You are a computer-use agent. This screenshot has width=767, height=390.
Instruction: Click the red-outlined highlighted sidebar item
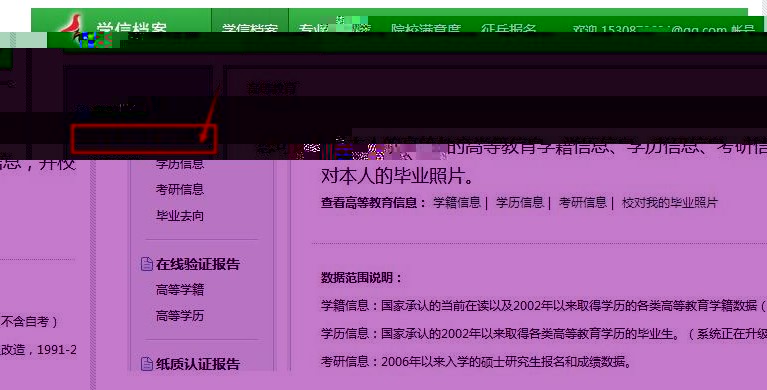[143, 138]
